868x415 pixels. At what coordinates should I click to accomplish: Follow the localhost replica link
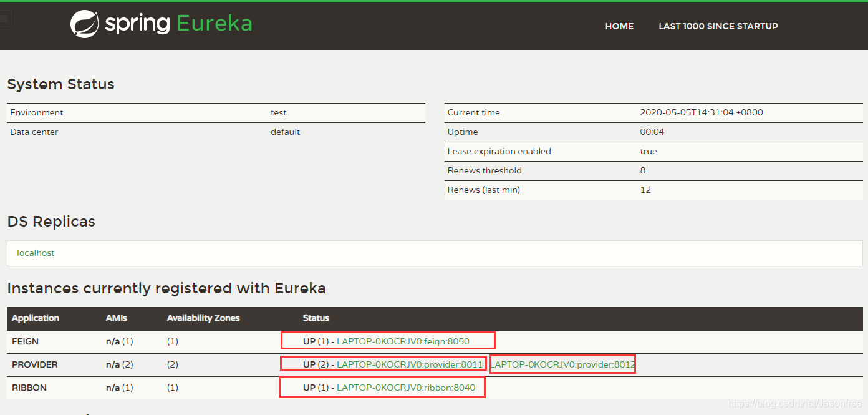click(x=36, y=253)
